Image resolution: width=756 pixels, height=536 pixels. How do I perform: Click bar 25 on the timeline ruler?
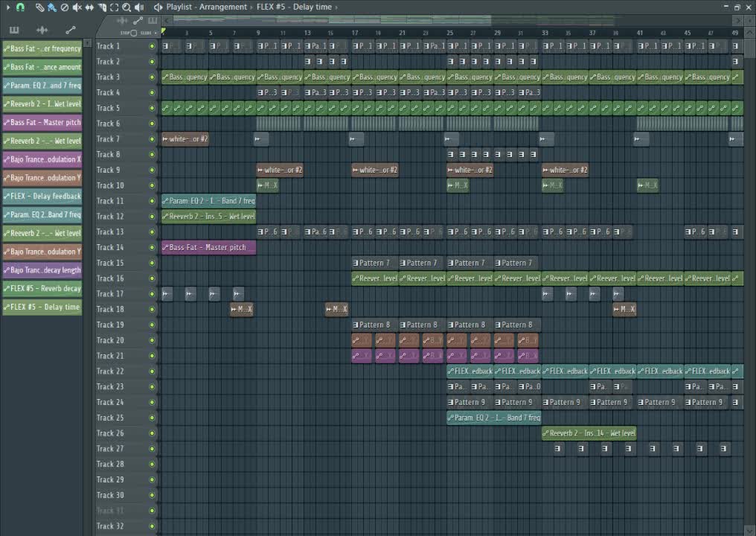[449, 33]
